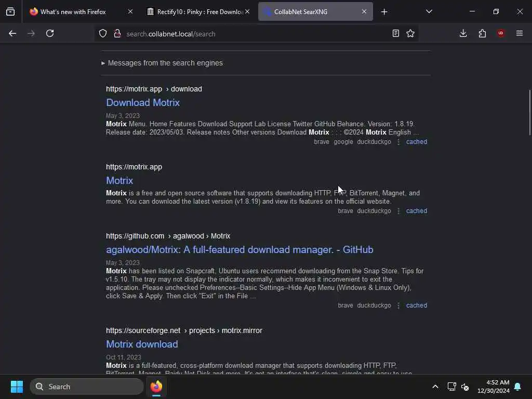The image size is (532, 399).
Task: Open the clock and date flyout
Action: 494,387
